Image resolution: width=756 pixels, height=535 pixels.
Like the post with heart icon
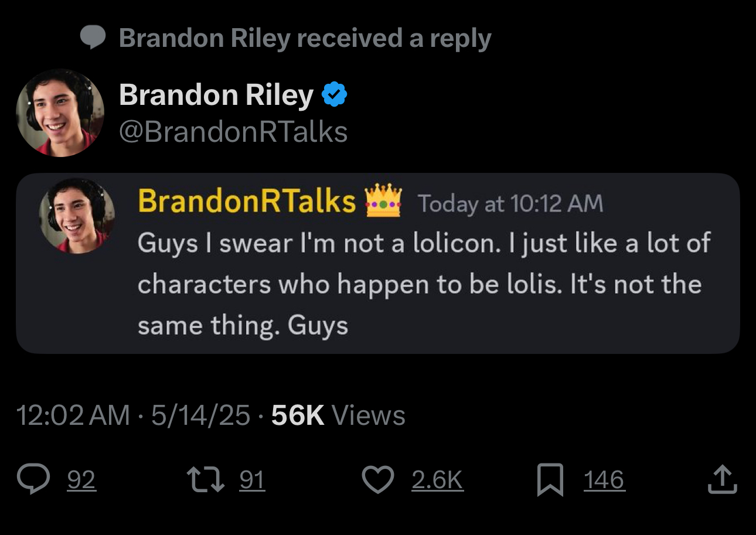coord(378,481)
